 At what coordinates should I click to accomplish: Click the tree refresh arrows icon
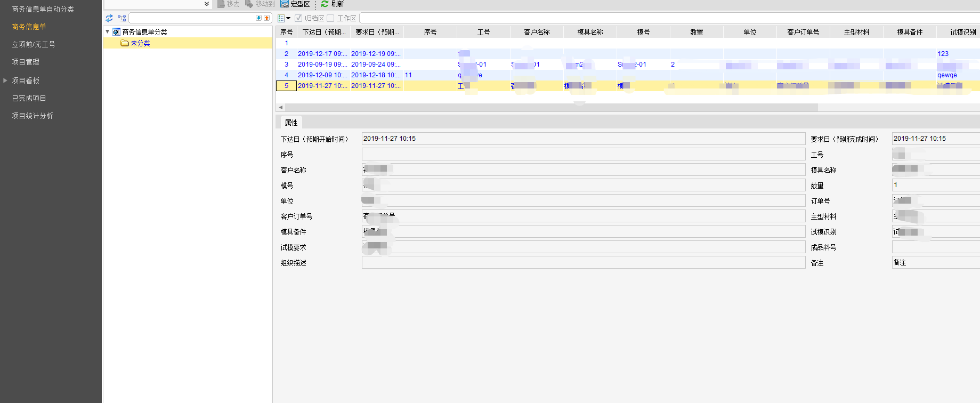(109, 18)
